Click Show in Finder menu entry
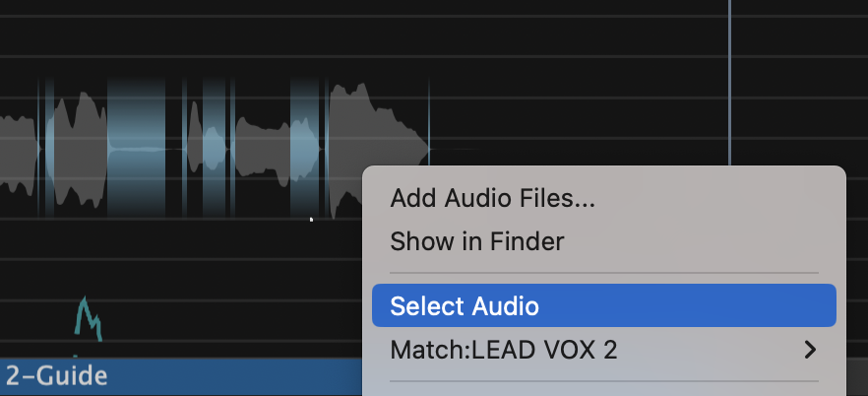The image size is (868, 396). pyautogui.click(x=476, y=240)
